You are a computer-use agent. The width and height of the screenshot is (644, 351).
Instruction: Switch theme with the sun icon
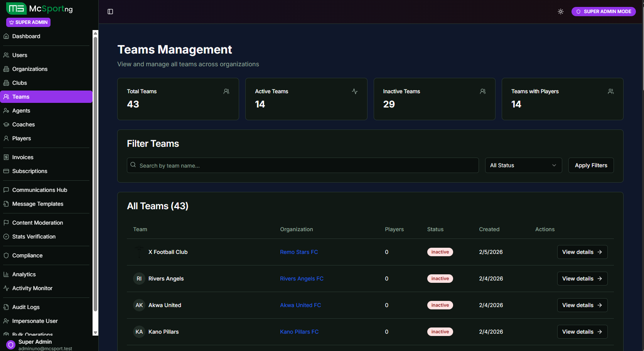tap(561, 12)
